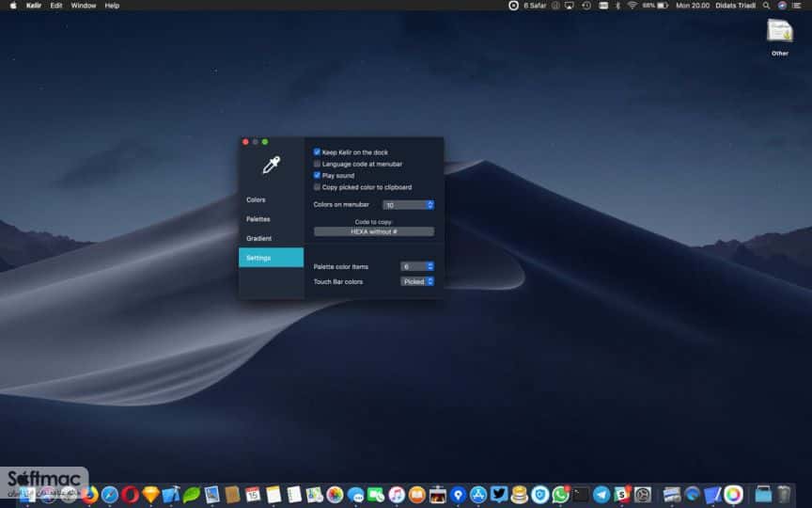
Task: Click the battery status in menu bar
Action: coord(655,6)
